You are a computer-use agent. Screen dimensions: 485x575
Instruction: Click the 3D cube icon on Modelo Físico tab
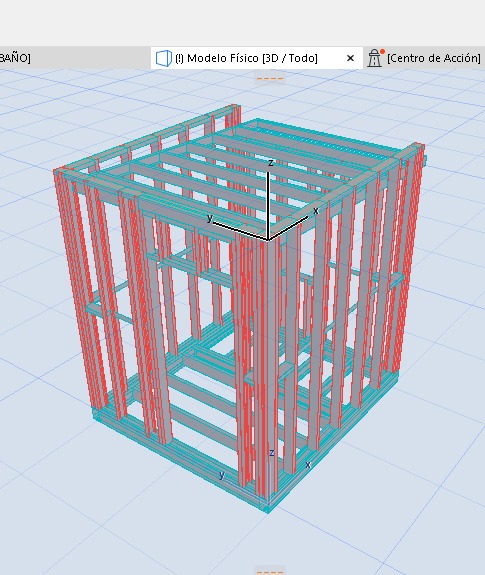point(163,58)
